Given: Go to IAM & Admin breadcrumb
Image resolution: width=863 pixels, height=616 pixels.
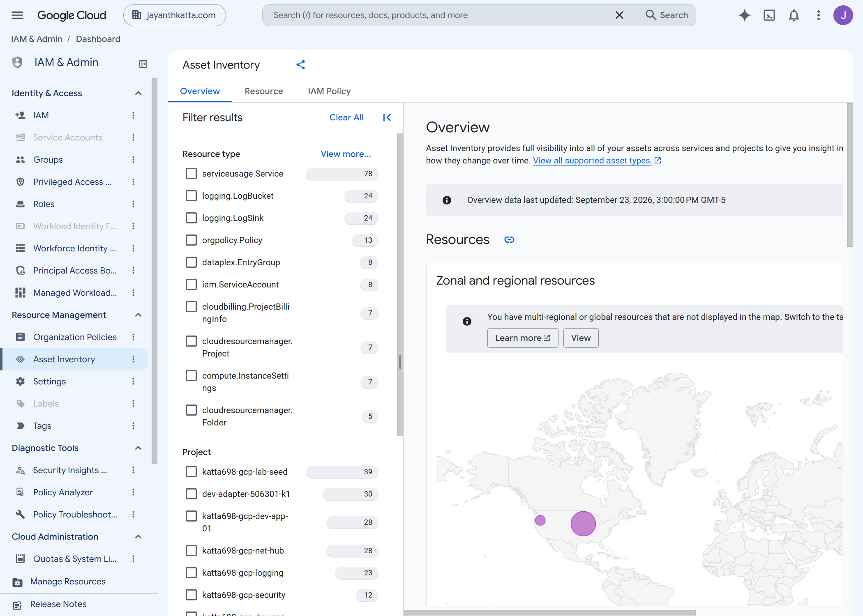Looking at the screenshot, I should click(x=37, y=39).
